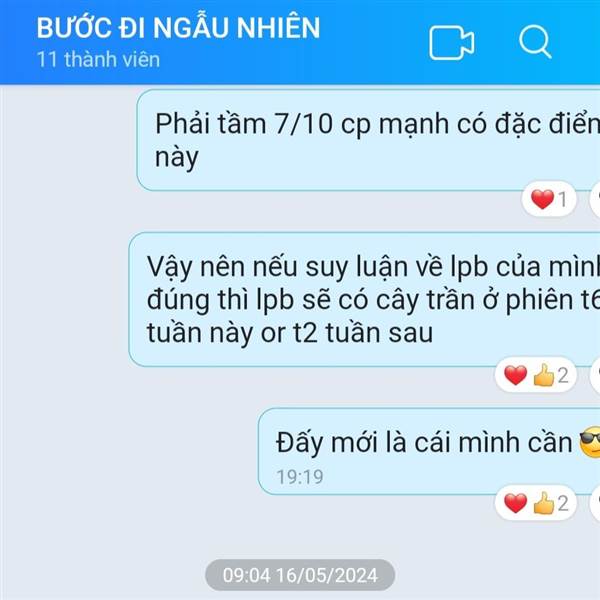The width and height of the screenshot is (600, 600).
Task: Open the heart reaction with count 1
Action: [x=549, y=199]
